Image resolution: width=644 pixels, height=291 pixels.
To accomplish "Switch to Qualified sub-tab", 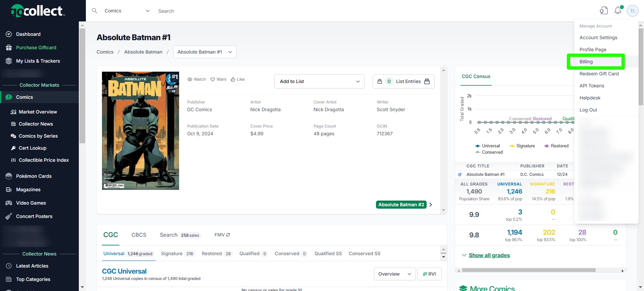I will [254, 253].
